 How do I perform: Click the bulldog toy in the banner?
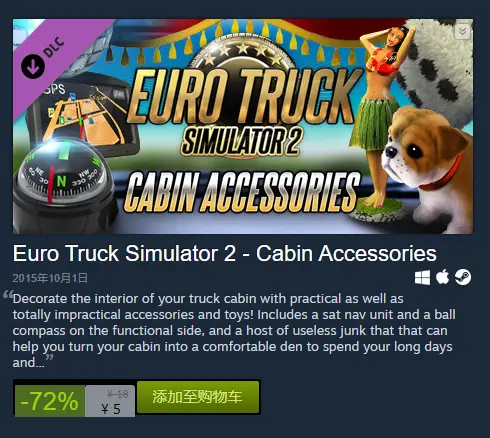pos(428,170)
